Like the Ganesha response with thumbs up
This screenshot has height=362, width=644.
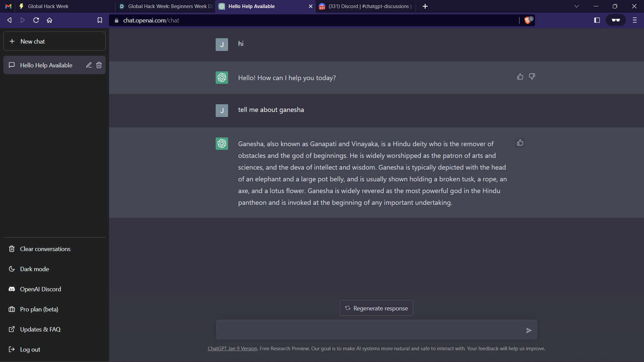click(520, 143)
